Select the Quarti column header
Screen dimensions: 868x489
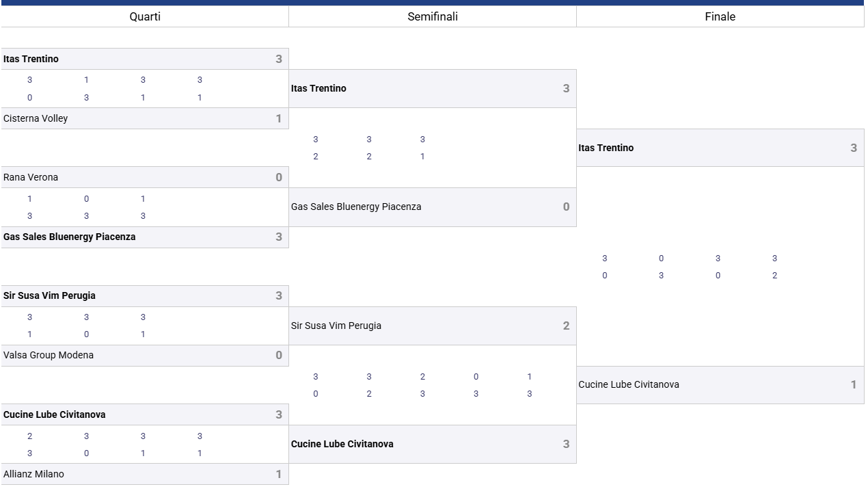tap(145, 16)
